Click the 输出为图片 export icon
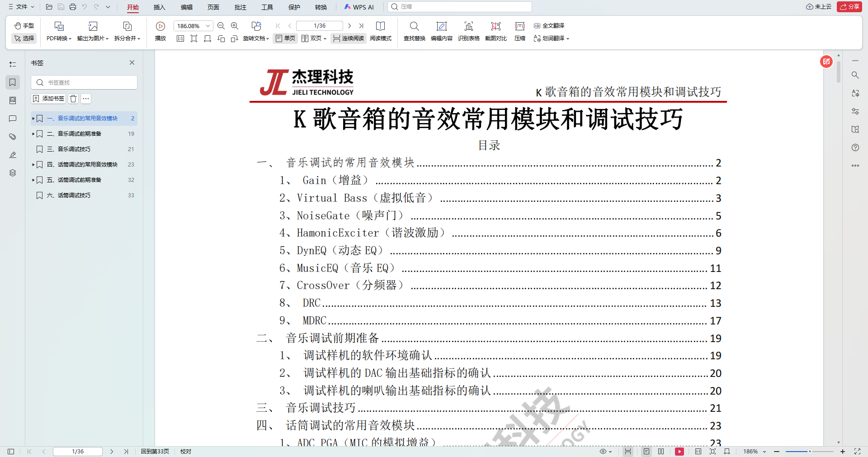 [x=93, y=26]
